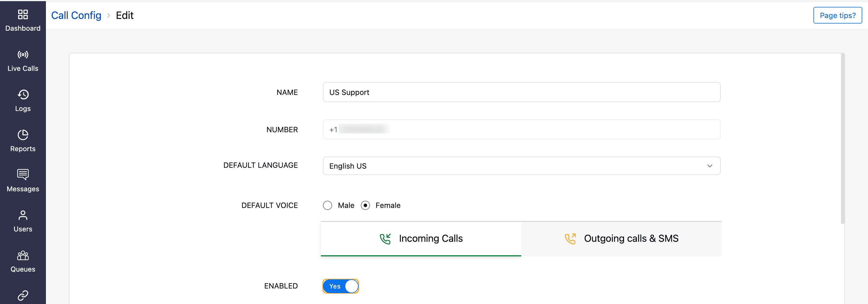Click the Number input field

point(521,129)
